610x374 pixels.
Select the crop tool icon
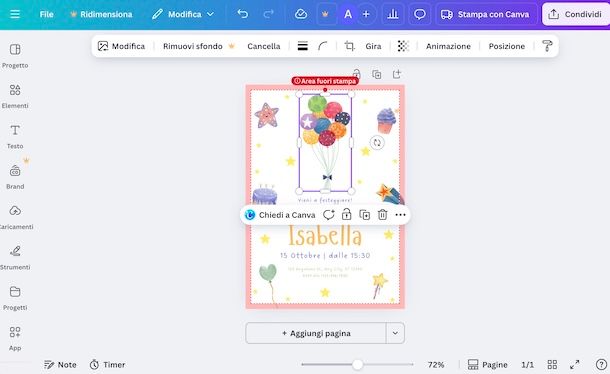(x=349, y=46)
